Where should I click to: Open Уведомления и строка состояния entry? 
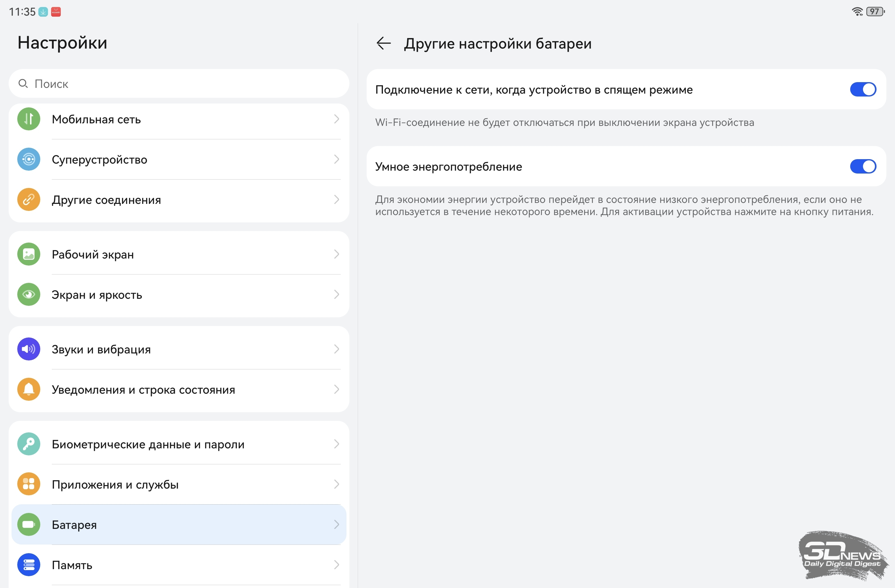[143, 390]
